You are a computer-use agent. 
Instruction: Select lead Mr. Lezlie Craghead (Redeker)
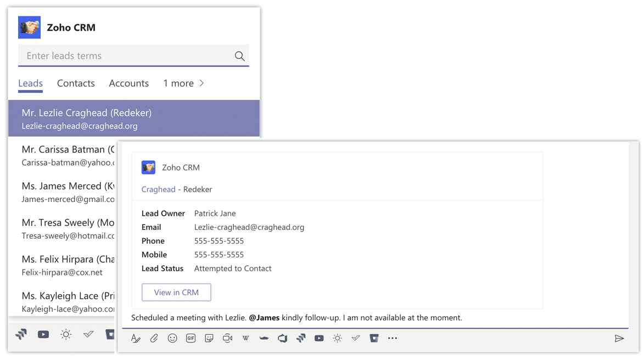[x=134, y=118]
